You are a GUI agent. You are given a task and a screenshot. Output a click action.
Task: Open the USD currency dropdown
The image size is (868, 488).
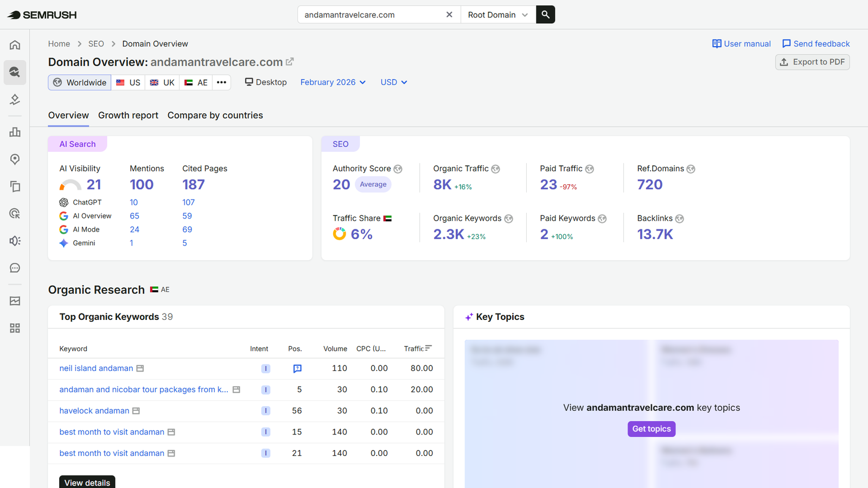(394, 82)
